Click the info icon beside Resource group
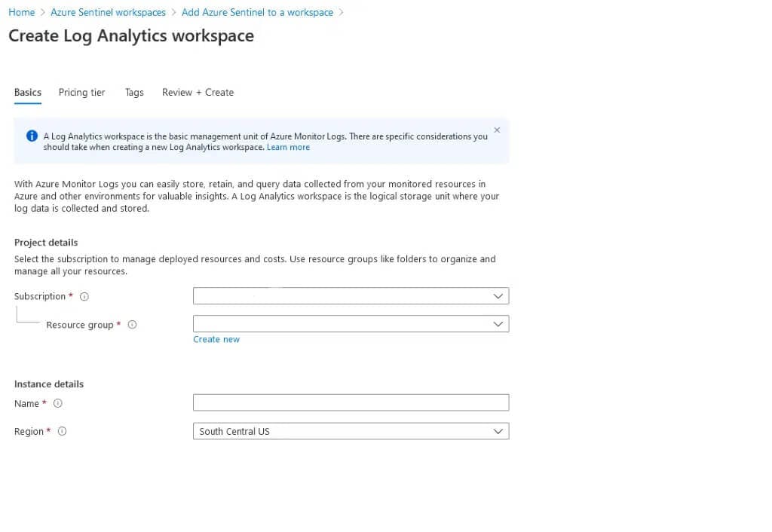Screen dimensions: 772x532 (132, 324)
